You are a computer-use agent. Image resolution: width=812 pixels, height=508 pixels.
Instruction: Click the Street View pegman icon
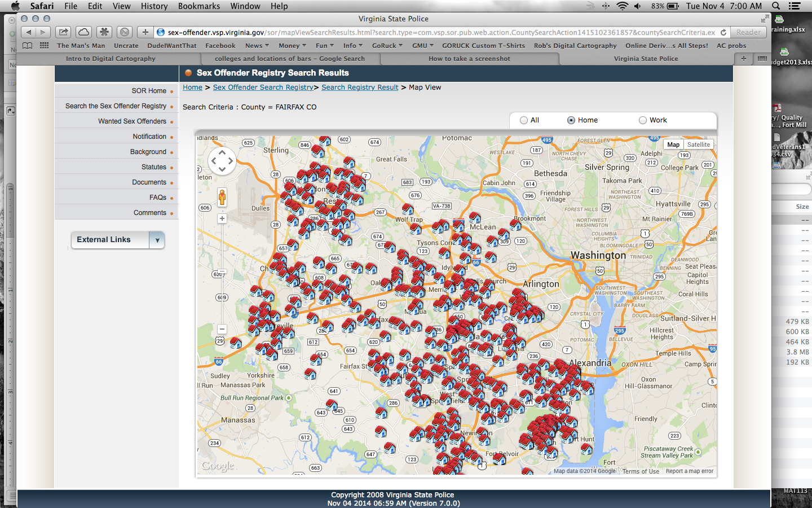222,198
